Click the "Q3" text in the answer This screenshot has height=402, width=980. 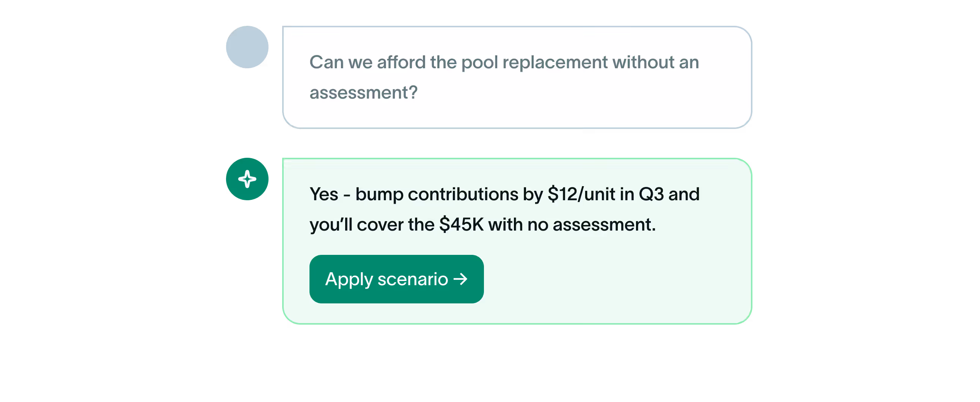[651, 194]
